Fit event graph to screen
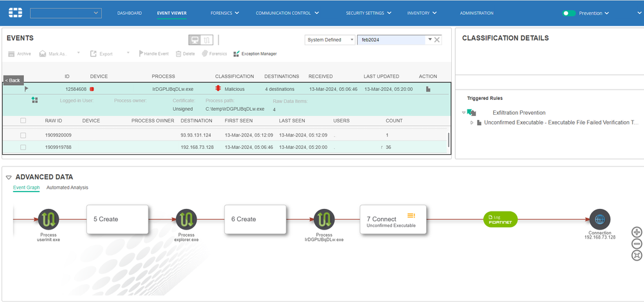 click(637, 255)
